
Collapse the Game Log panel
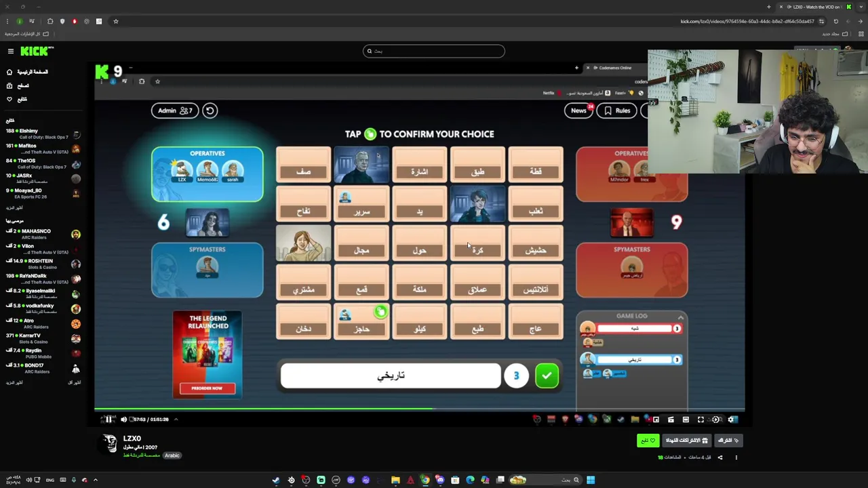[x=680, y=317]
